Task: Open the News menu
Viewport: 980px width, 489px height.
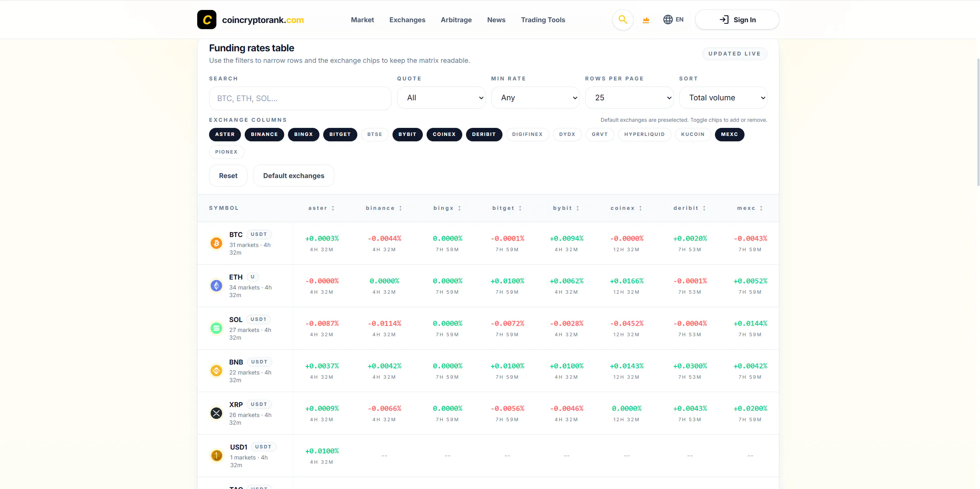Action: point(496,20)
